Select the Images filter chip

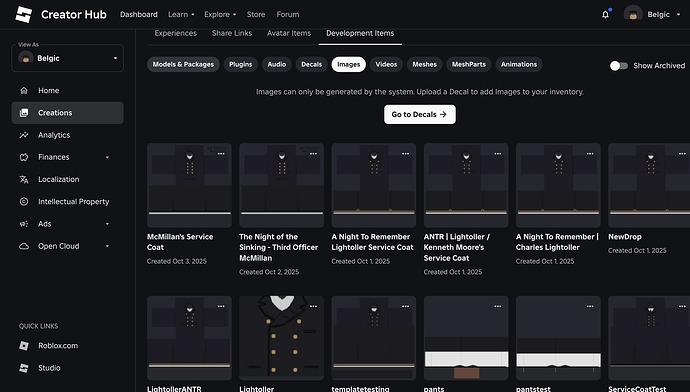click(349, 64)
